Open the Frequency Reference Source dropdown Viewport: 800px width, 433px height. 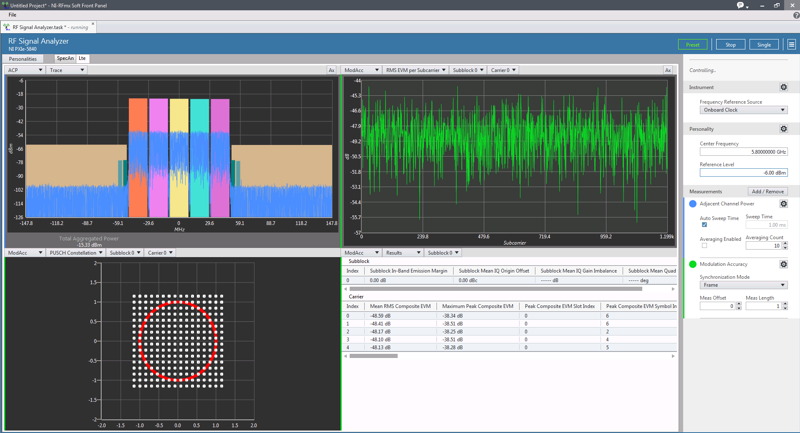(x=743, y=110)
